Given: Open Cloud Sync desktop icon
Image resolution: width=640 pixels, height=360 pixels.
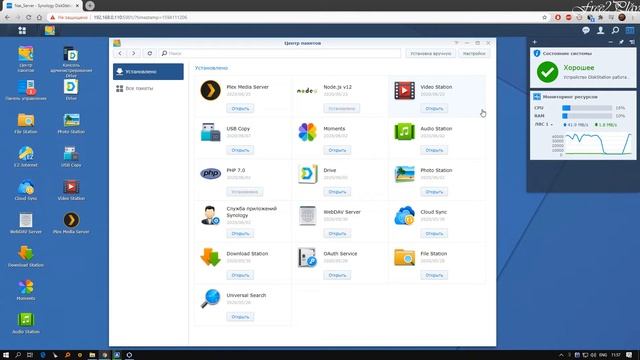Looking at the screenshot, I should click(x=26, y=190).
